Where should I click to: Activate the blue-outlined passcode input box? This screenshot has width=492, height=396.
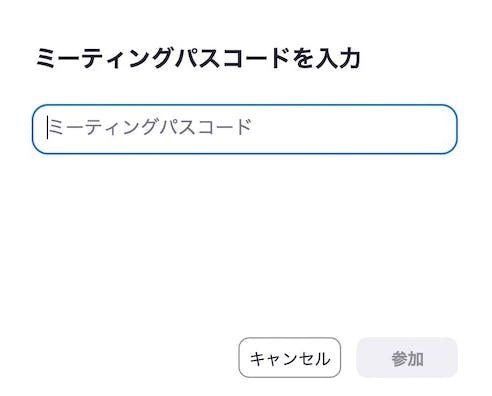(245, 129)
